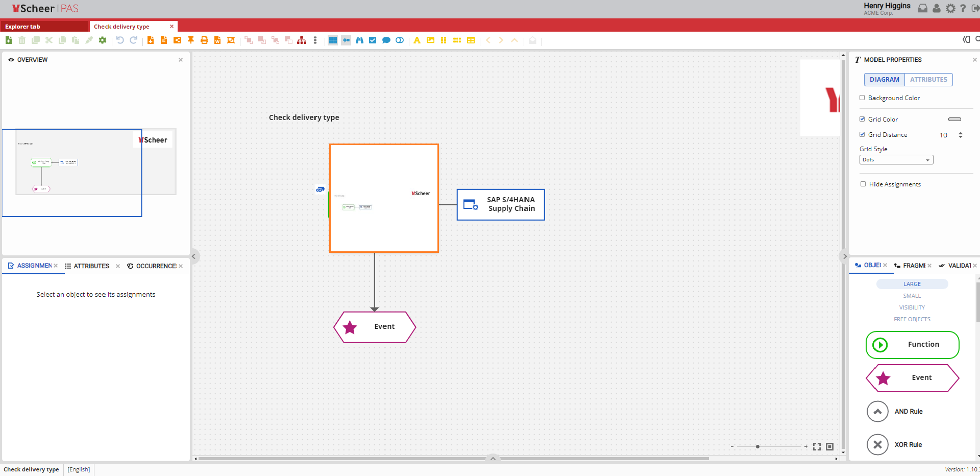This screenshot has width=980, height=476.
Task: Click the yellow letter A text icon
Action: click(x=417, y=40)
